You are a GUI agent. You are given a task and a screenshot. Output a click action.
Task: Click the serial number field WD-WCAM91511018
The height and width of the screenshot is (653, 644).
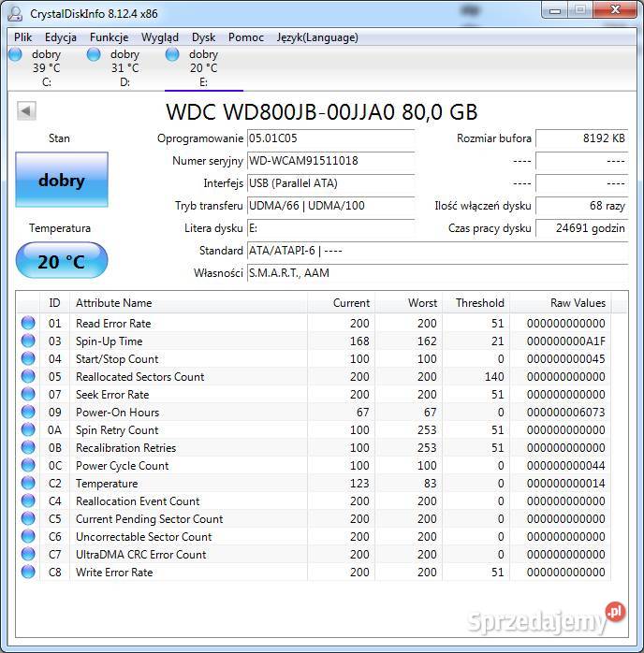coord(330,161)
